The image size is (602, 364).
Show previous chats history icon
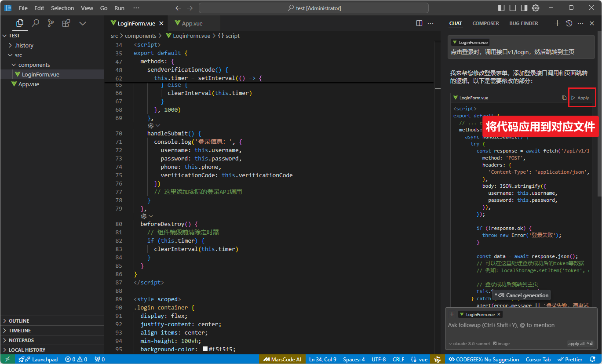[569, 23]
